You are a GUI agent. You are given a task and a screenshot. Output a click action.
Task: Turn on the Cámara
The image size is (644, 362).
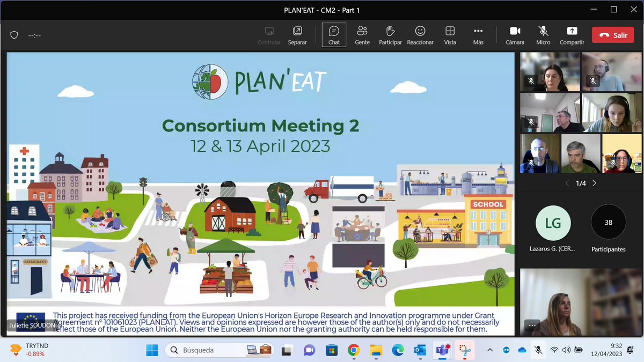pos(515,35)
